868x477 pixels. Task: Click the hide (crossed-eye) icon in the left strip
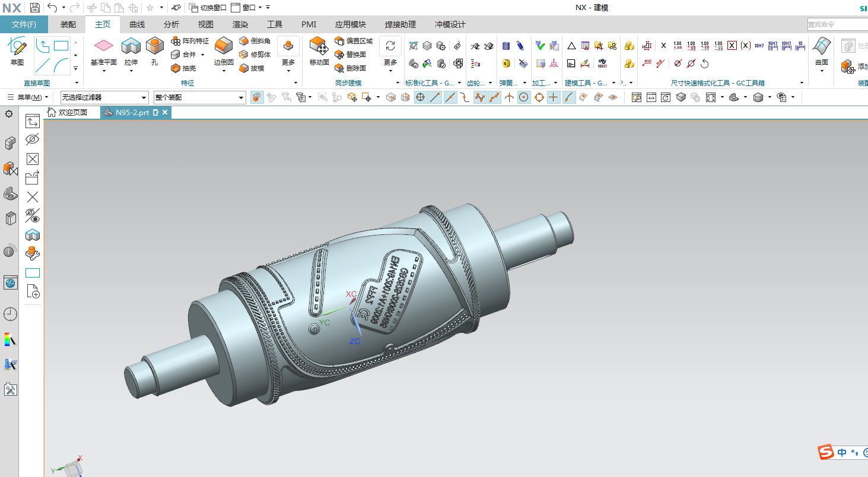click(x=33, y=140)
